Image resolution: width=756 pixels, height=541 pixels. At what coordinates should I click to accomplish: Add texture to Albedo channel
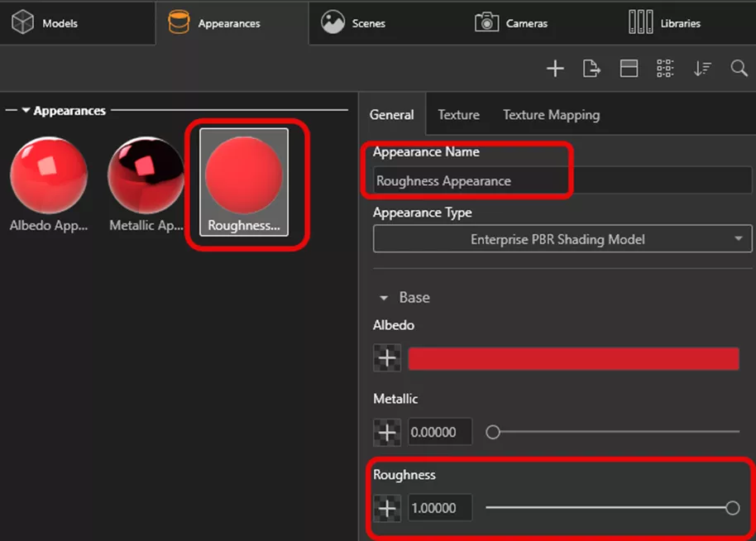click(x=386, y=358)
